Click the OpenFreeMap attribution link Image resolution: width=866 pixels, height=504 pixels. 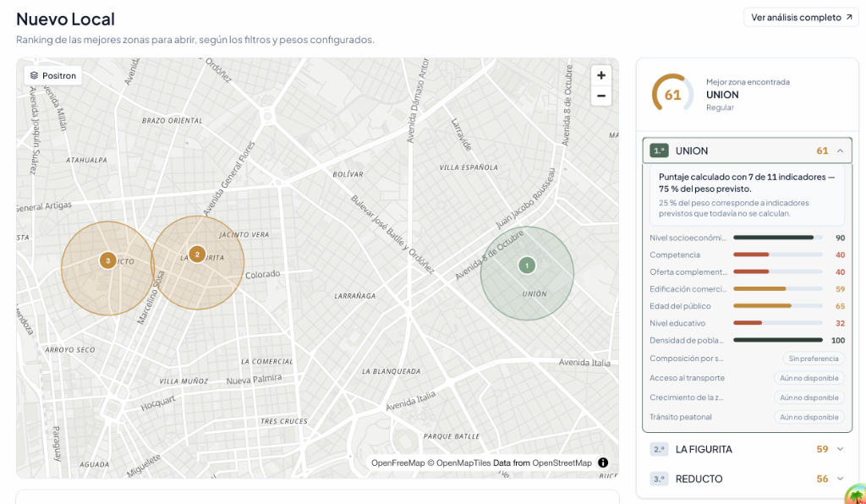click(397, 463)
